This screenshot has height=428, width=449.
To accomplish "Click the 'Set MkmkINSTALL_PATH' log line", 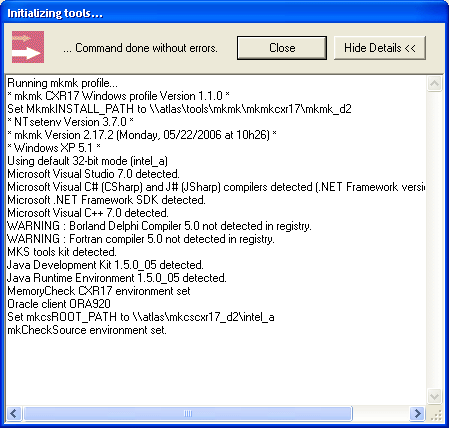I will point(179,109).
